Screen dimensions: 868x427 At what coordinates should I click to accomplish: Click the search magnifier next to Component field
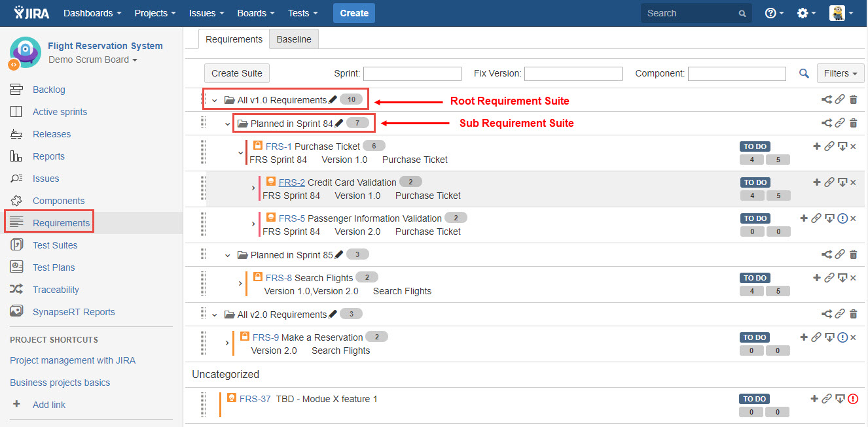click(804, 74)
